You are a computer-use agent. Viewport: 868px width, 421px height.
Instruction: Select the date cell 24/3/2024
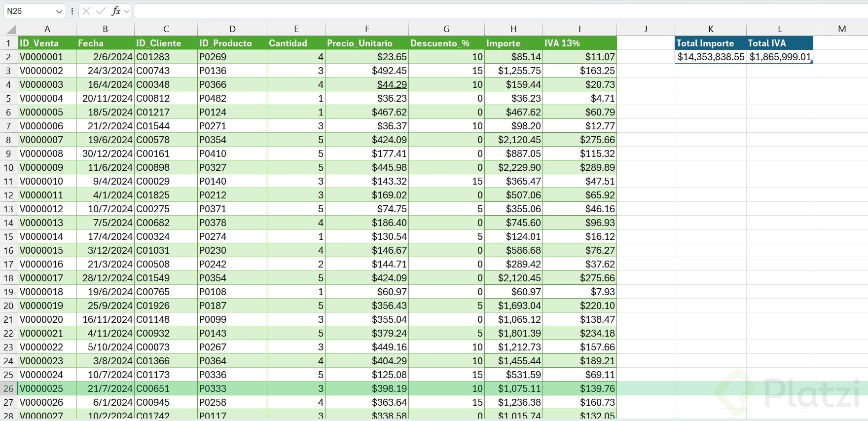click(x=106, y=71)
